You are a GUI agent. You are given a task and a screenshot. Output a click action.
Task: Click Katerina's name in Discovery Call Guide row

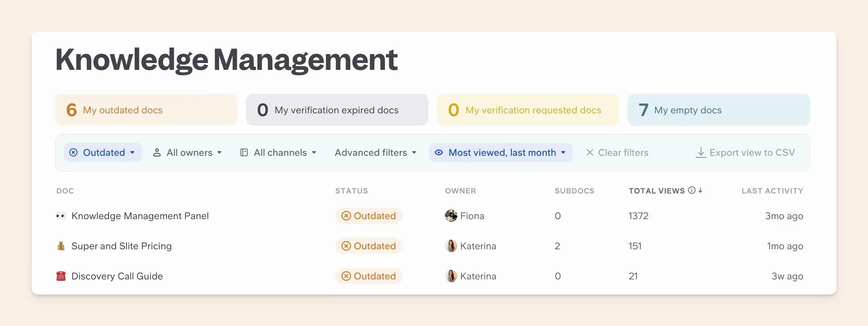(x=478, y=276)
